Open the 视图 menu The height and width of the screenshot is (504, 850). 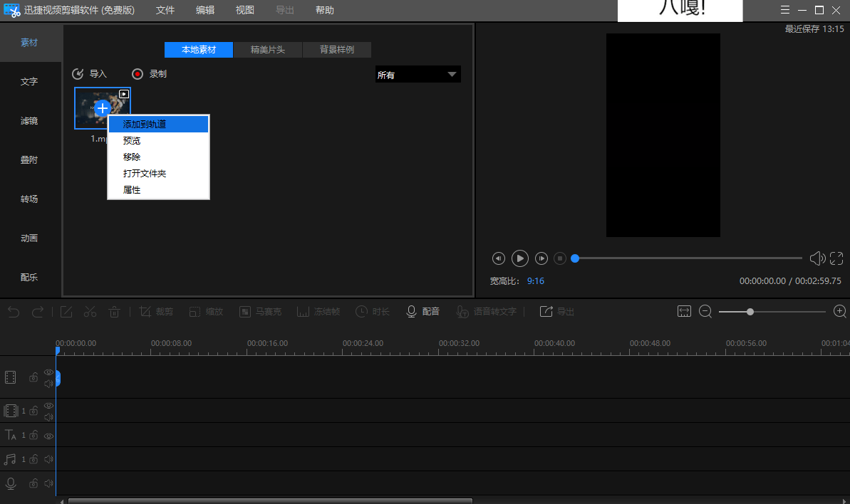[245, 10]
